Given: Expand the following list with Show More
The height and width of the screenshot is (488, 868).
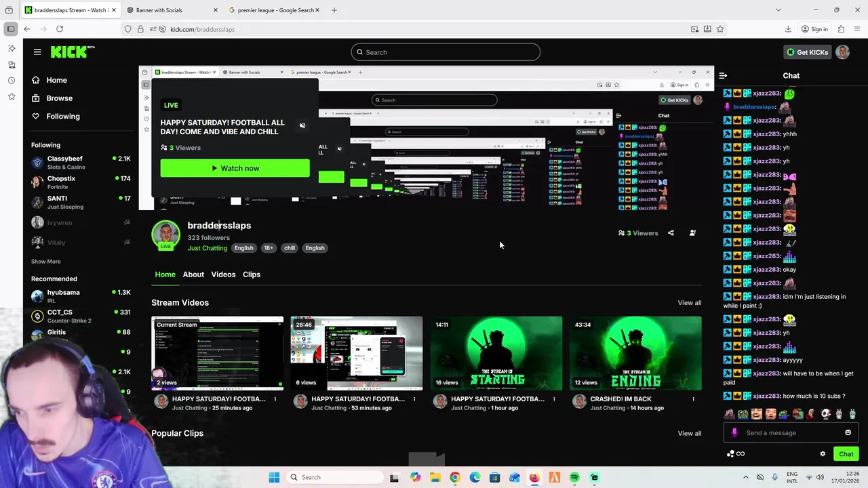Looking at the screenshot, I should coord(45,262).
